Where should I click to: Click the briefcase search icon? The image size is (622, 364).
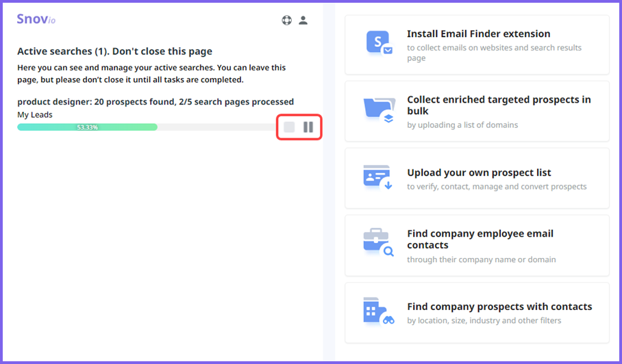coord(378,242)
